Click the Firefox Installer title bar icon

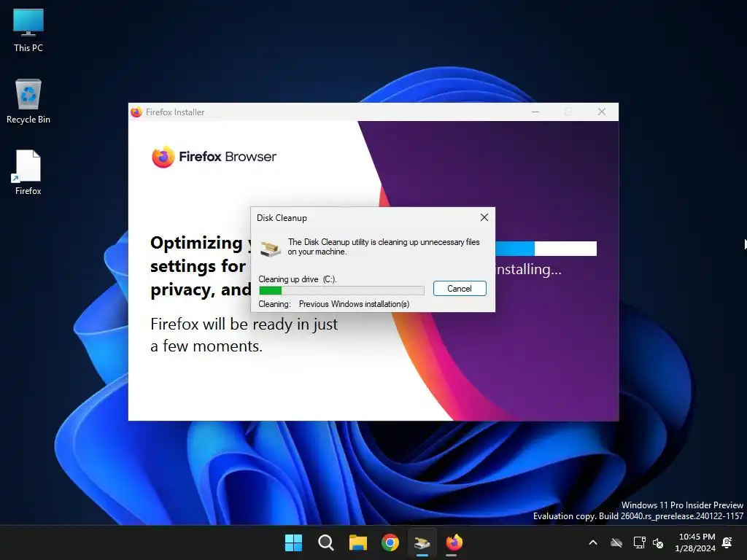tap(136, 112)
